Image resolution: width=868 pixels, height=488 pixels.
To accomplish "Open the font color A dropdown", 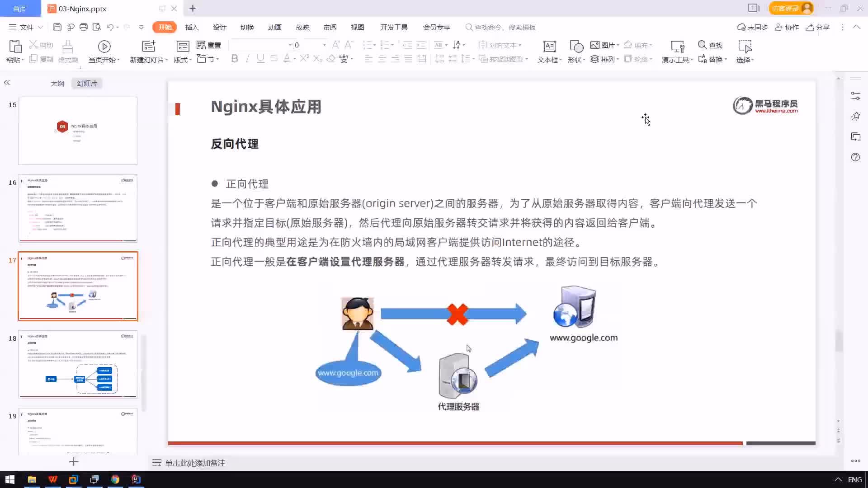I will [x=294, y=59].
